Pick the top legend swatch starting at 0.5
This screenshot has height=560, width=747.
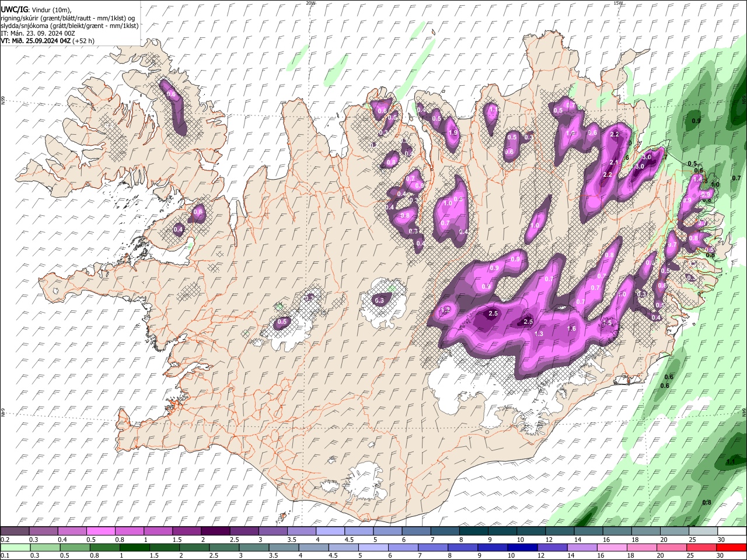(x=100, y=531)
